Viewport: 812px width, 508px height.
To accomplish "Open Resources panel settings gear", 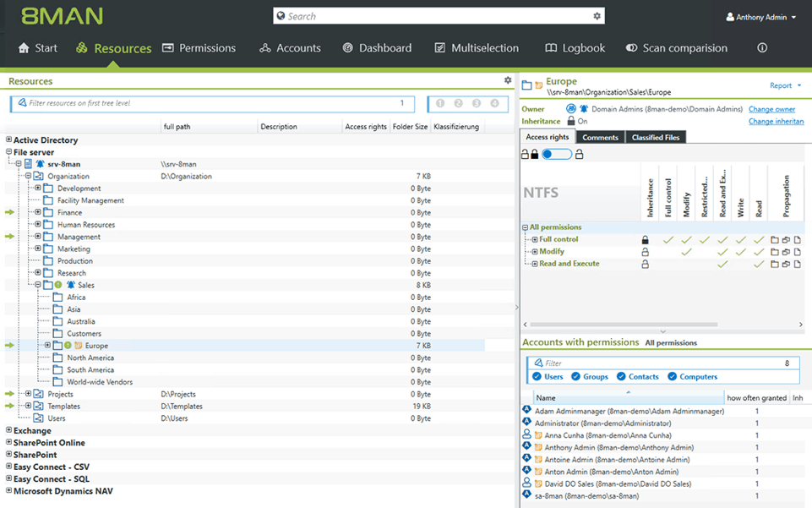I will (508, 80).
